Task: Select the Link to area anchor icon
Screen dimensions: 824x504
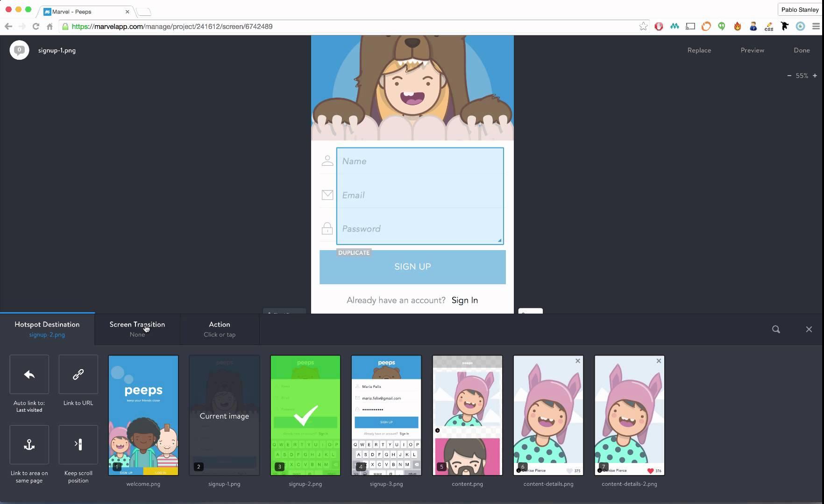Action: (29, 445)
